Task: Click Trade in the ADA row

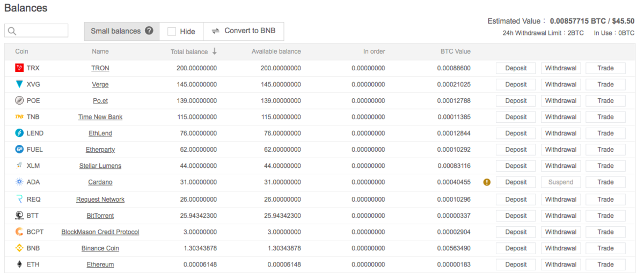Action: [x=605, y=182]
